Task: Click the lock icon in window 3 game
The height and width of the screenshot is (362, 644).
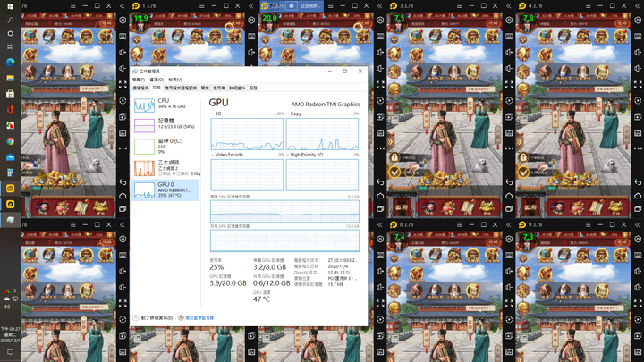Action: point(394,157)
